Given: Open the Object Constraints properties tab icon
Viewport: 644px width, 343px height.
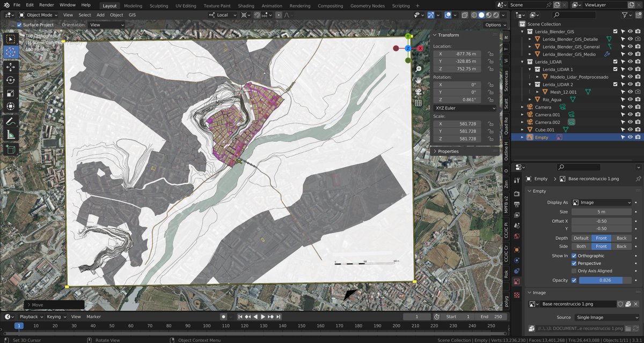Looking at the screenshot, I should (x=516, y=271).
